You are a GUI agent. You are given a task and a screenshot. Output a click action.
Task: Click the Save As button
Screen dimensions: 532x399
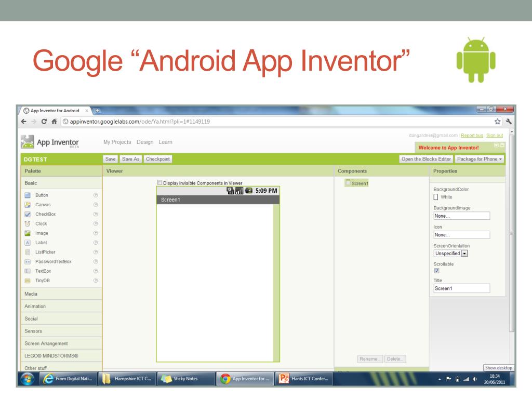(130, 159)
